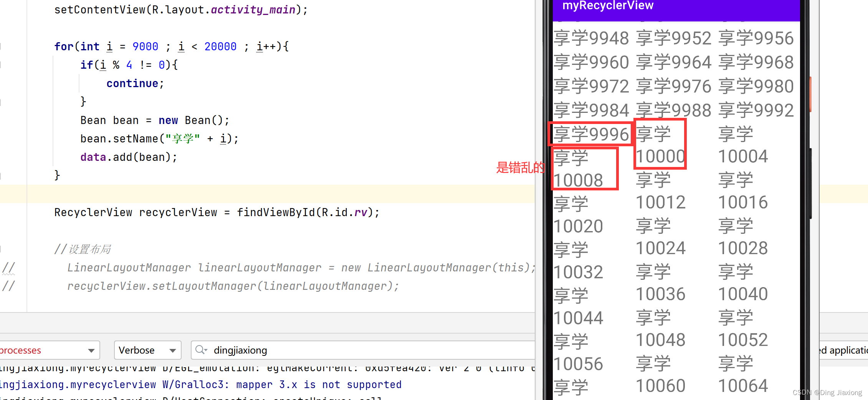Select list item 享学9976
The width and height of the screenshot is (868, 400).
pyautogui.click(x=674, y=86)
